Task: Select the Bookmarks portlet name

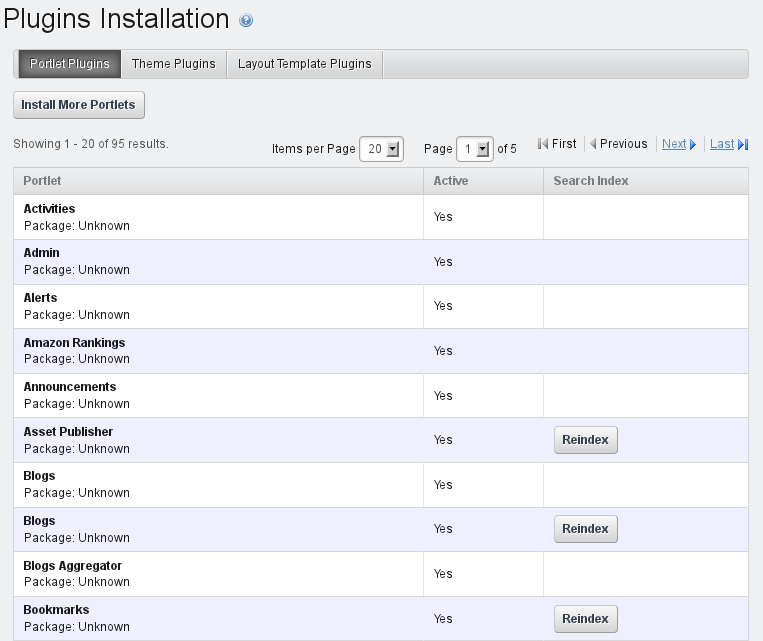Action: pos(56,610)
